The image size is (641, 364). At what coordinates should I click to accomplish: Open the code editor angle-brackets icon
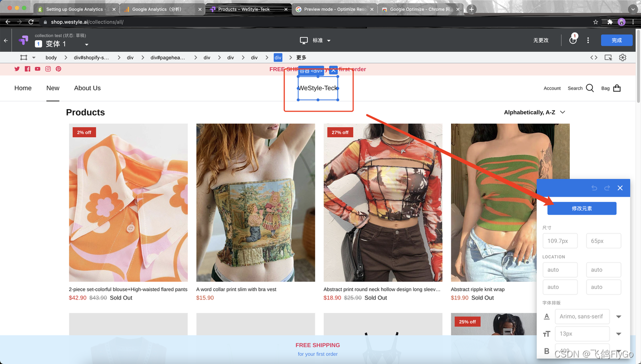[594, 58]
